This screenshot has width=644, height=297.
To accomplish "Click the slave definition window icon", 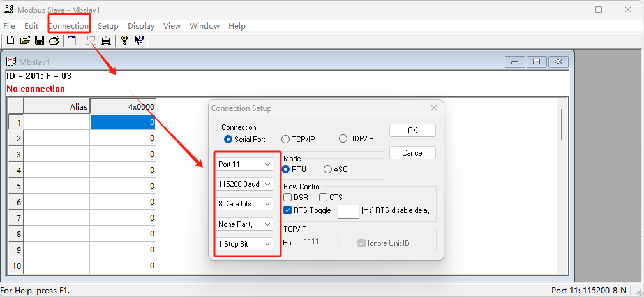I will click(72, 41).
